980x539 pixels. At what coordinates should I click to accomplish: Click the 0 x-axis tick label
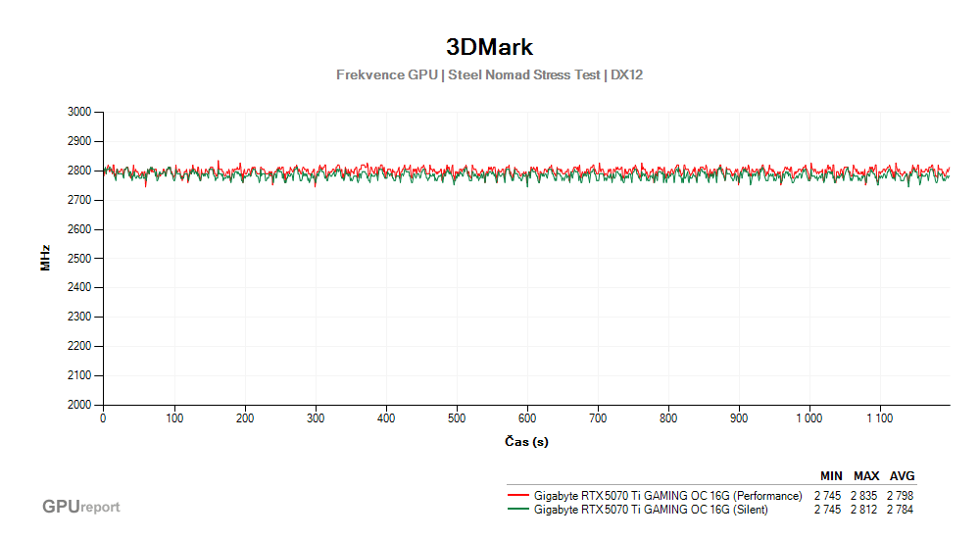tap(103, 418)
